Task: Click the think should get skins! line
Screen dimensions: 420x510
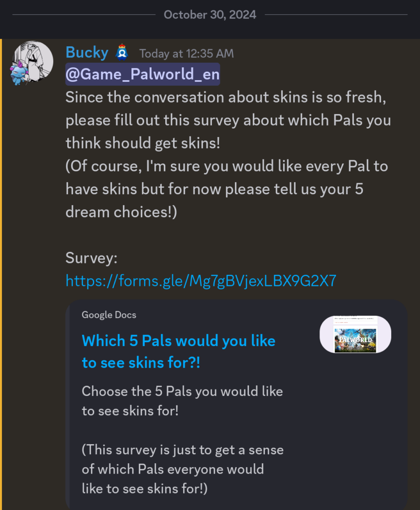Action: [x=143, y=143]
